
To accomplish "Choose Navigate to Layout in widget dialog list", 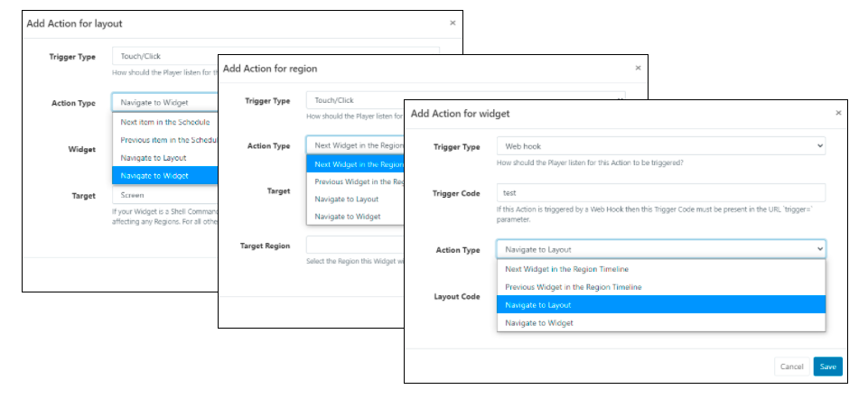I will tap(661, 305).
